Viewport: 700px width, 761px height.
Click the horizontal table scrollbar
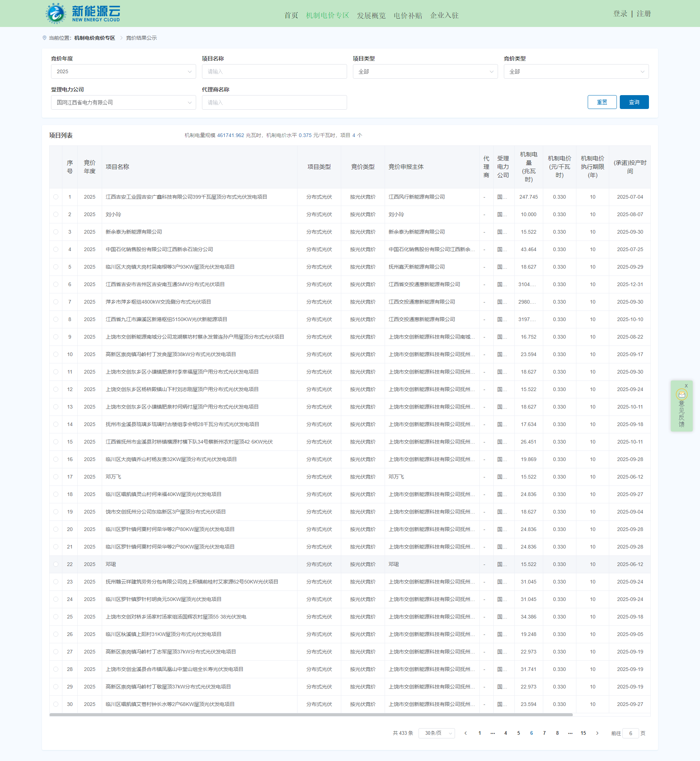311,715
